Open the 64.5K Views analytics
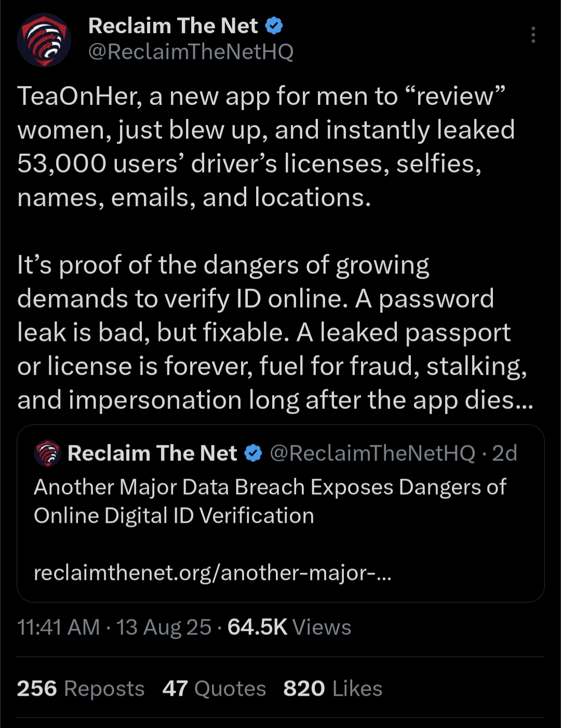Image resolution: width=561 pixels, height=728 pixels. 289,627
